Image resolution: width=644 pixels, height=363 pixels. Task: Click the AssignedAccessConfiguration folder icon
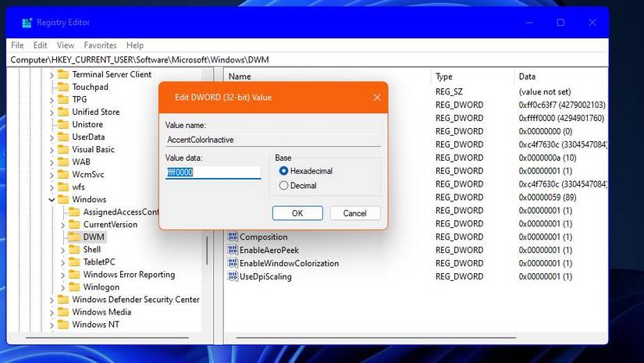[x=74, y=212]
